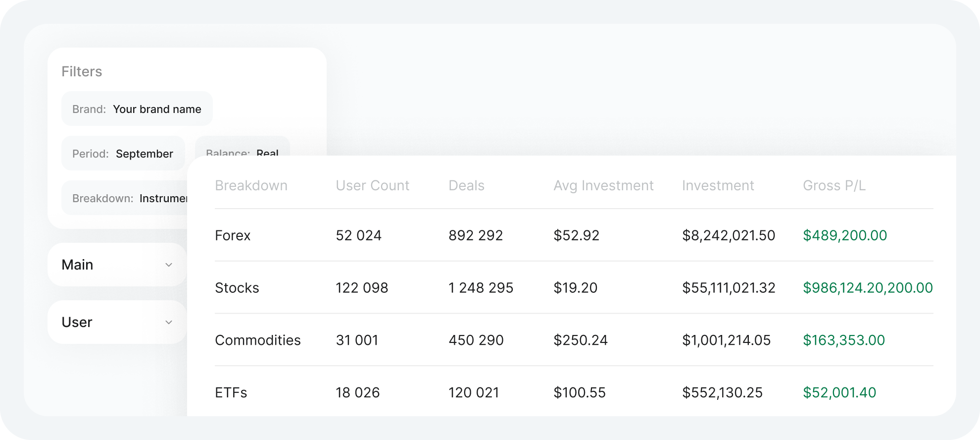Click ETFs deals value 120 021
The image size is (980, 440).
pos(474,393)
